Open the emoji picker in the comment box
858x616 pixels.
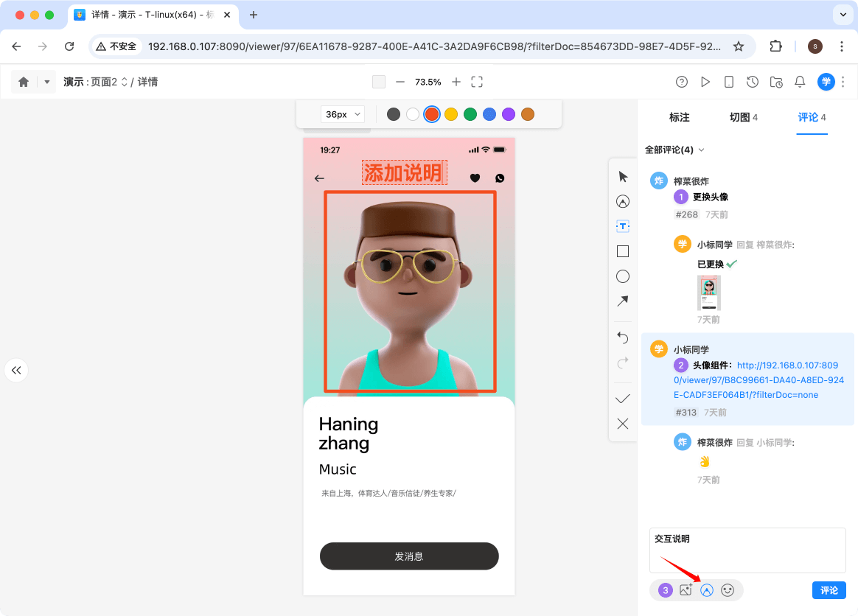(728, 590)
